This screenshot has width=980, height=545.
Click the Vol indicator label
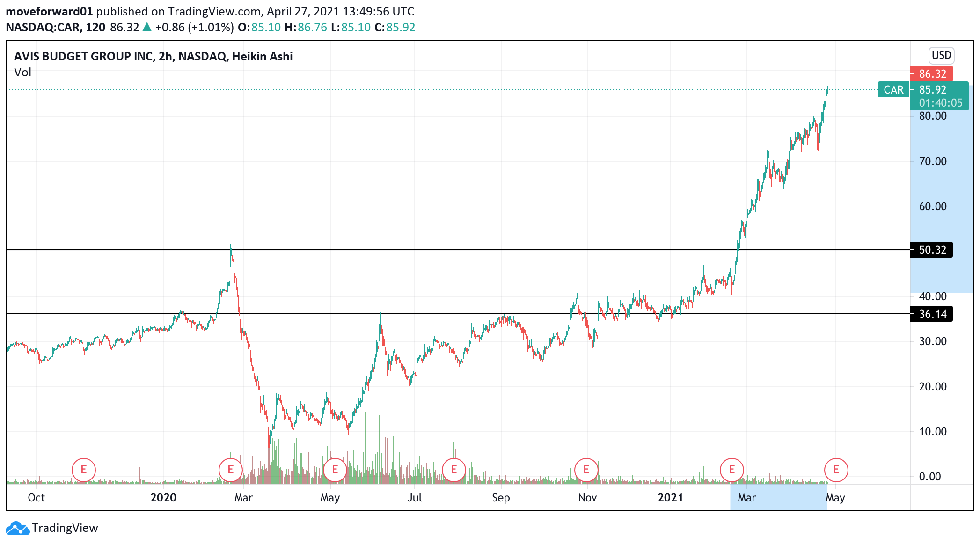click(22, 73)
